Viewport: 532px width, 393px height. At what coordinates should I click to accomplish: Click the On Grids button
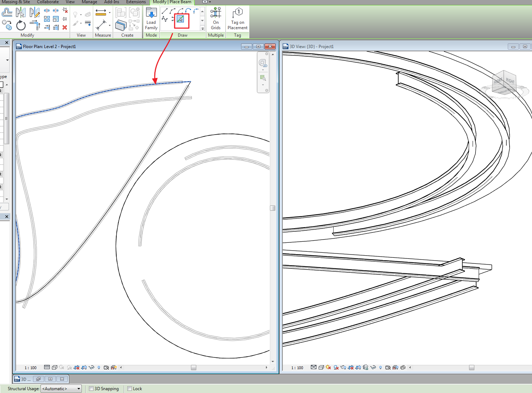(x=216, y=19)
